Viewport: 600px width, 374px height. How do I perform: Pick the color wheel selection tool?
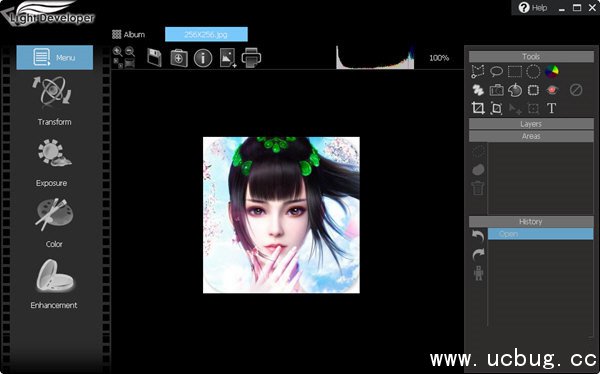point(551,71)
